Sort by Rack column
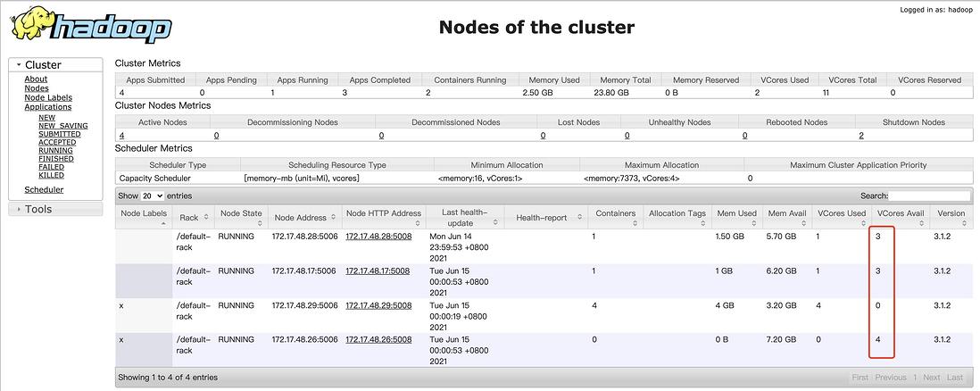 click(x=193, y=216)
